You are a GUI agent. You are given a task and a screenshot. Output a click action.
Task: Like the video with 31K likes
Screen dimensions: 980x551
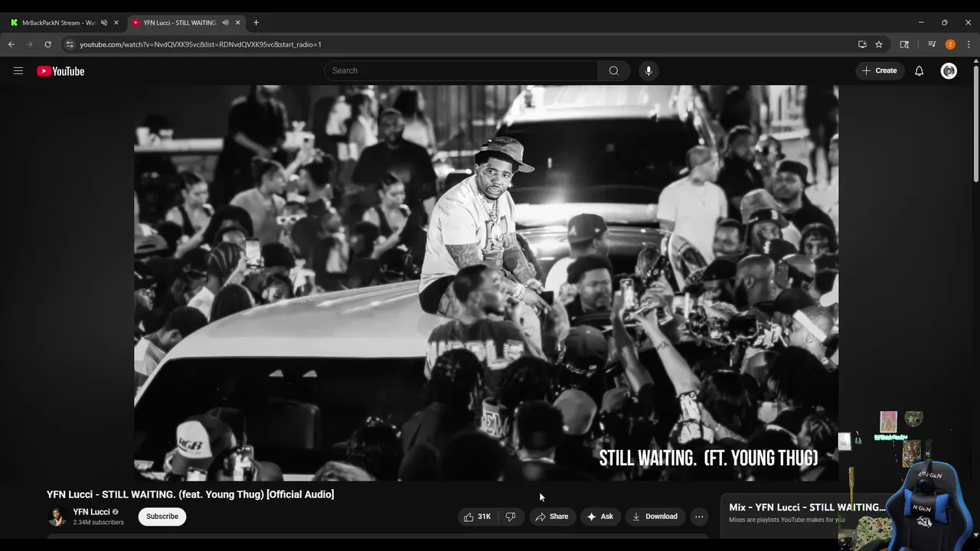click(x=477, y=517)
